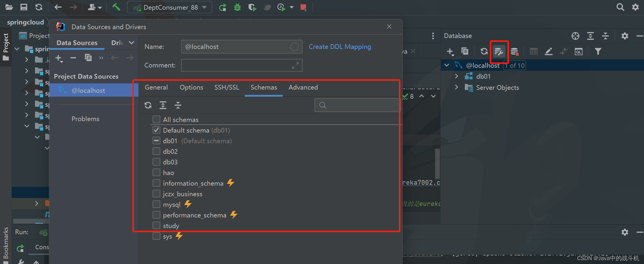The height and width of the screenshot is (264, 644).
Task: Open the SSH/SSL tab
Action: (x=227, y=87)
